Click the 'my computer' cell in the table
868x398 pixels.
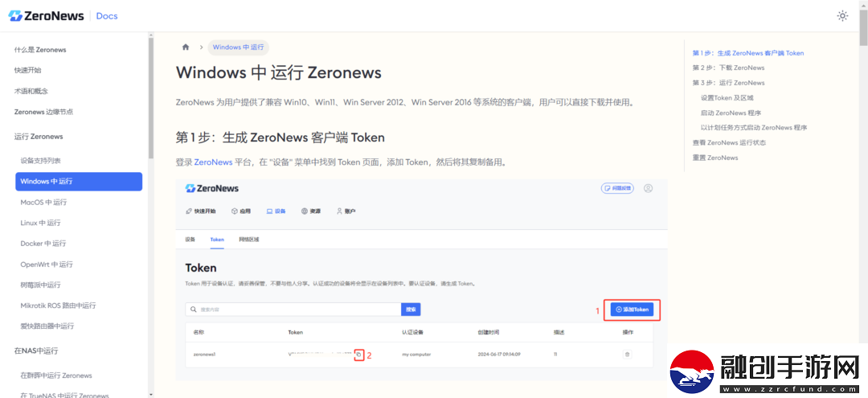pos(416,355)
